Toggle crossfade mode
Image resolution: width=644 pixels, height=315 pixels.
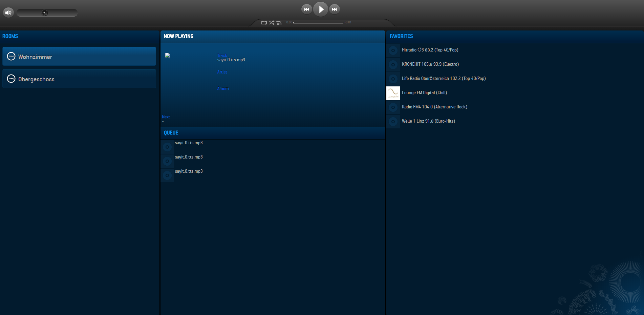coord(279,23)
